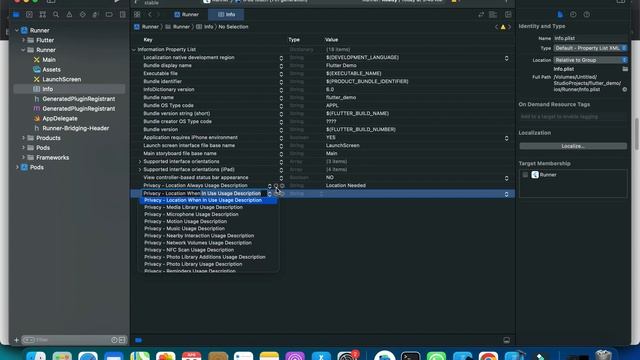Select AppDelegate file in navigator
Screen dimensions: 640x360
click(x=60, y=118)
